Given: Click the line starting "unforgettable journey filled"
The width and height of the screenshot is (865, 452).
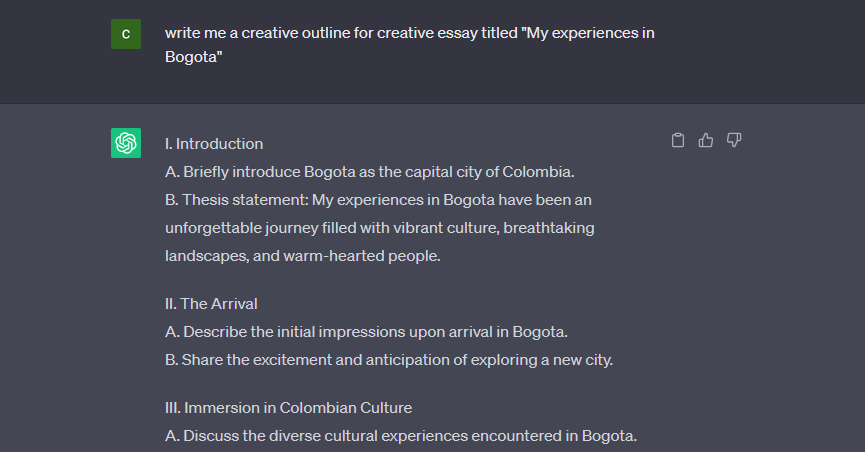Looking at the screenshot, I should 379,228.
